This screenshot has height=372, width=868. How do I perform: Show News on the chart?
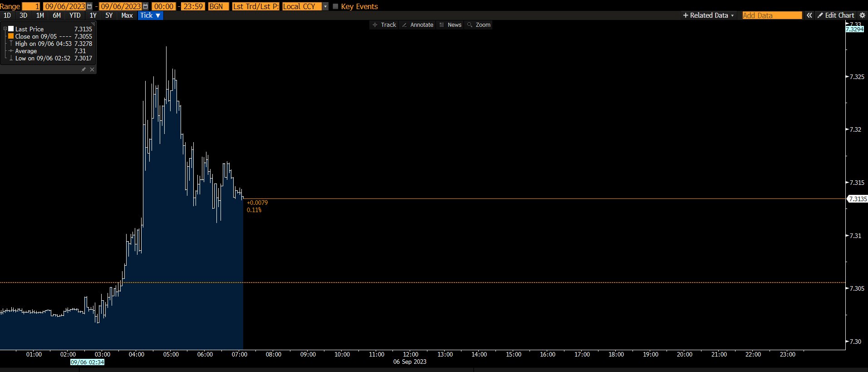[x=450, y=25]
